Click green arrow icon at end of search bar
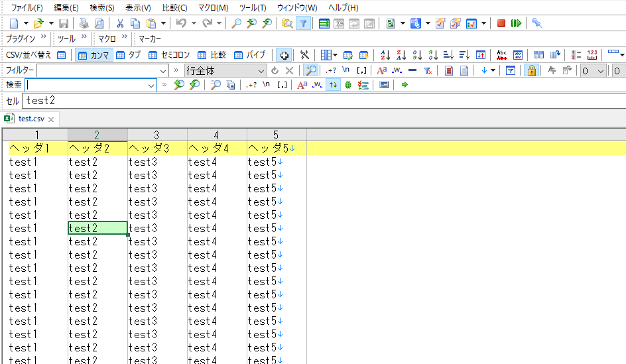This screenshot has height=364, width=626. point(405,85)
